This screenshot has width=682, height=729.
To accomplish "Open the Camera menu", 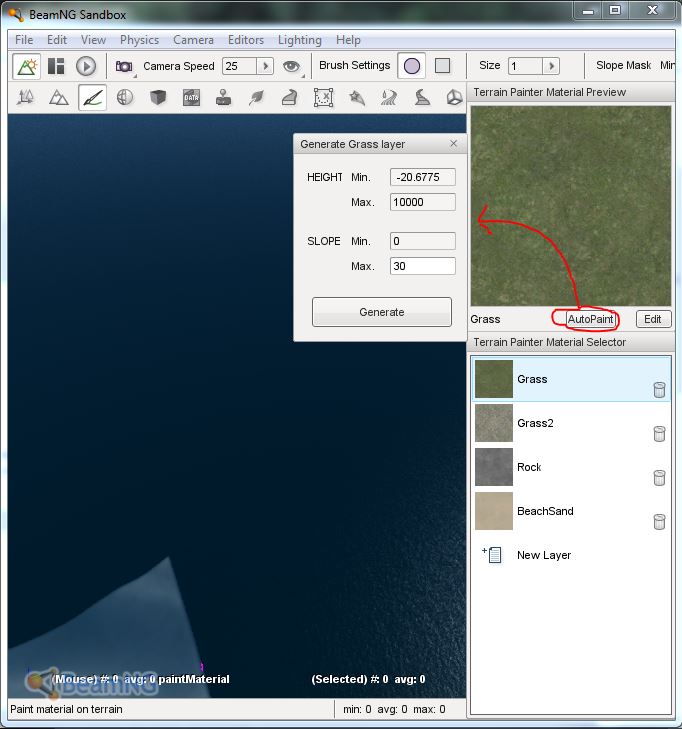I will point(193,40).
